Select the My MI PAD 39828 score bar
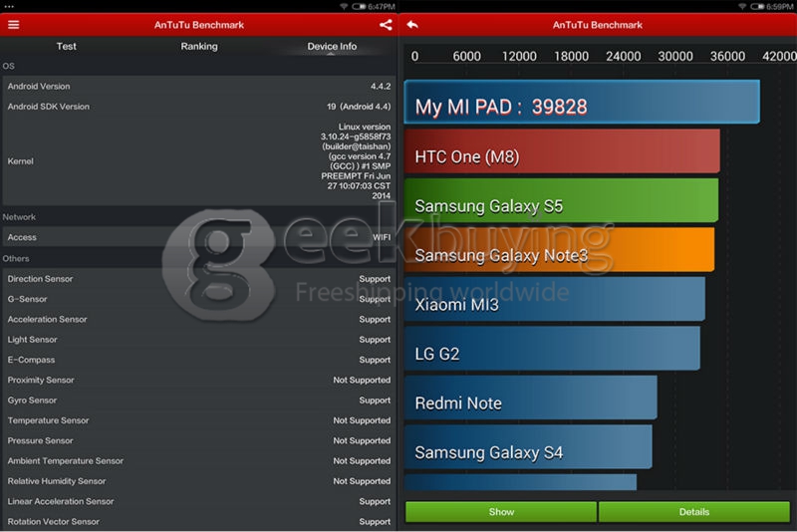797x532 pixels. 582,102
